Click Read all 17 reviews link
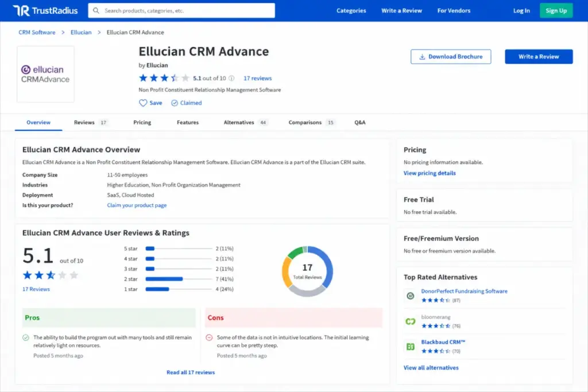This screenshot has height=392, width=588. [191, 372]
